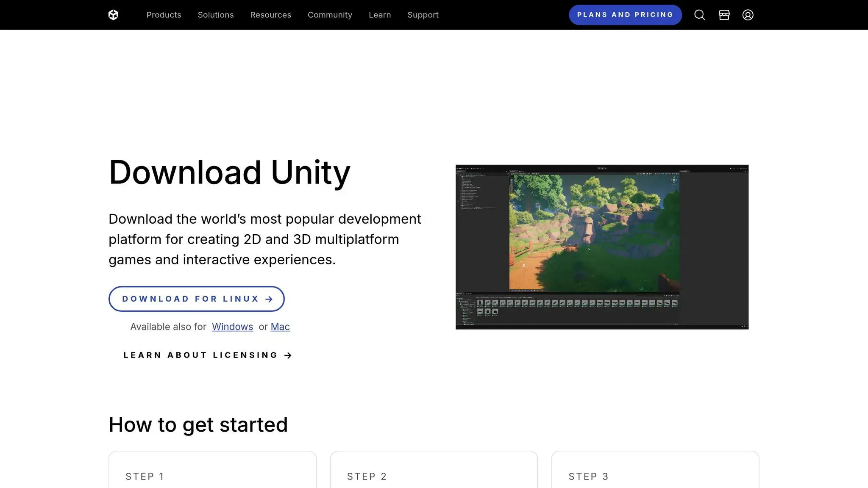This screenshot has width=868, height=488.
Task: Click the Learn About Licensing link
Action: [199, 355]
